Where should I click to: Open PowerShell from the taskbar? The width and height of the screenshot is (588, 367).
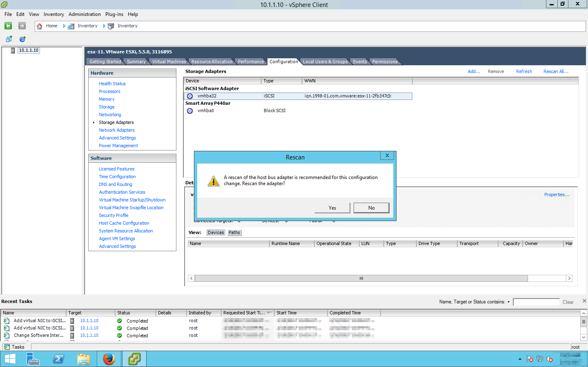point(58,359)
